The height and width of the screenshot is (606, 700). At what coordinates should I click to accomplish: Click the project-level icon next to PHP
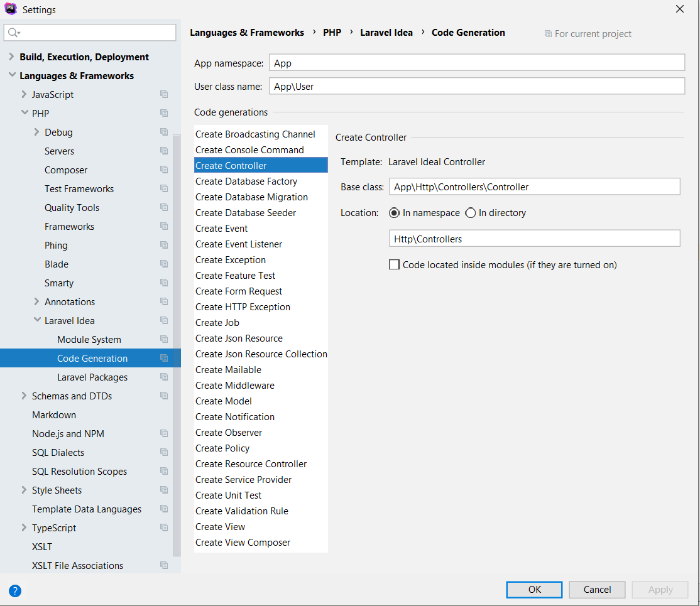(x=164, y=113)
